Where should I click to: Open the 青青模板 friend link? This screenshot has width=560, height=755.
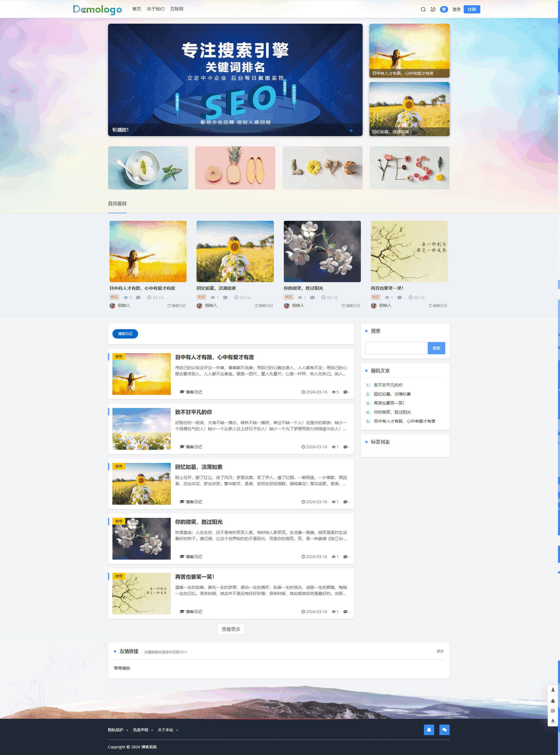coord(122,668)
